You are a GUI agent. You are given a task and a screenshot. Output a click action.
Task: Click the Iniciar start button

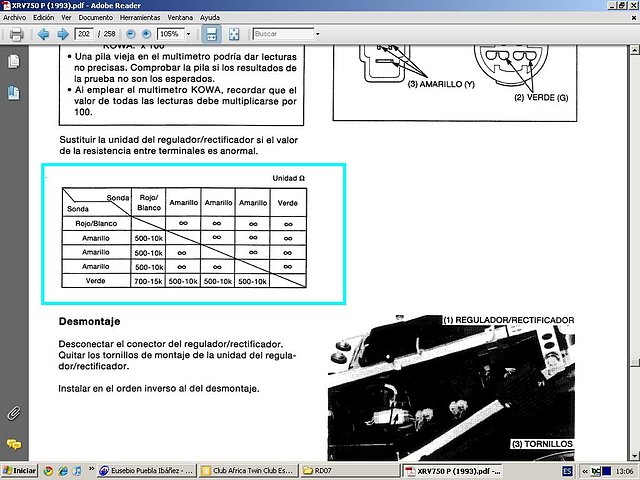click(x=19, y=471)
